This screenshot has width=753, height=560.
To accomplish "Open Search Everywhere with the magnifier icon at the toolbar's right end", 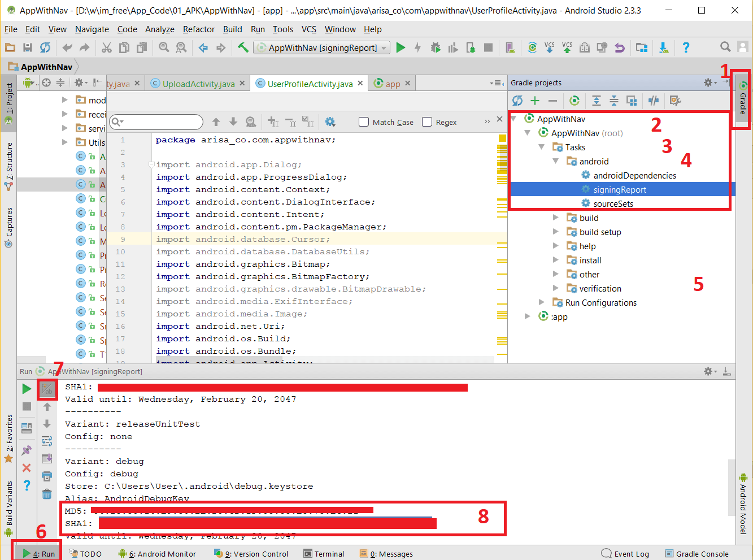I will tap(725, 47).
